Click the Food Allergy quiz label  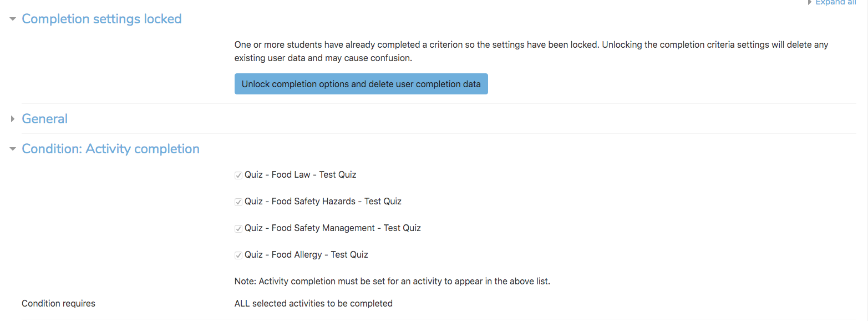(306, 255)
